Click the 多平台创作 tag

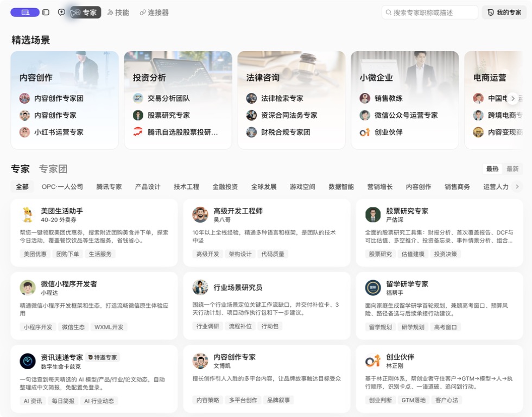(243, 400)
